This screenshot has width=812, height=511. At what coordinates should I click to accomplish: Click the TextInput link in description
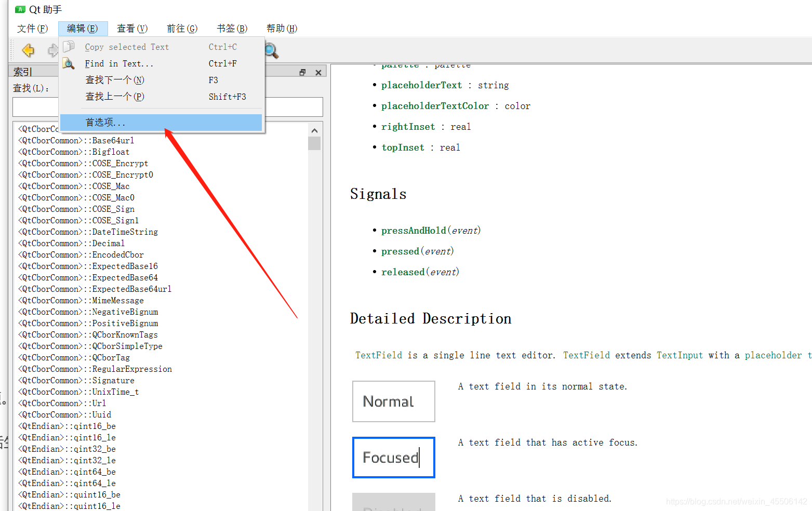pos(680,355)
